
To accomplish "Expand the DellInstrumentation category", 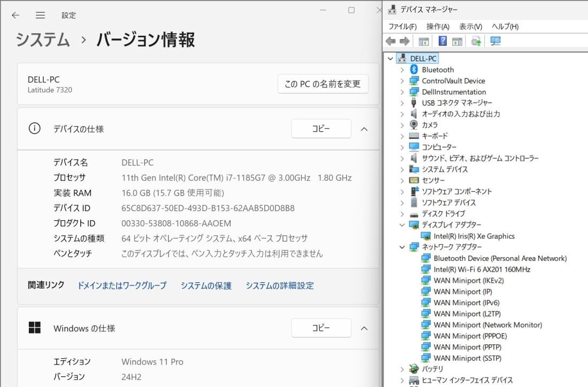I will (x=402, y=92).
